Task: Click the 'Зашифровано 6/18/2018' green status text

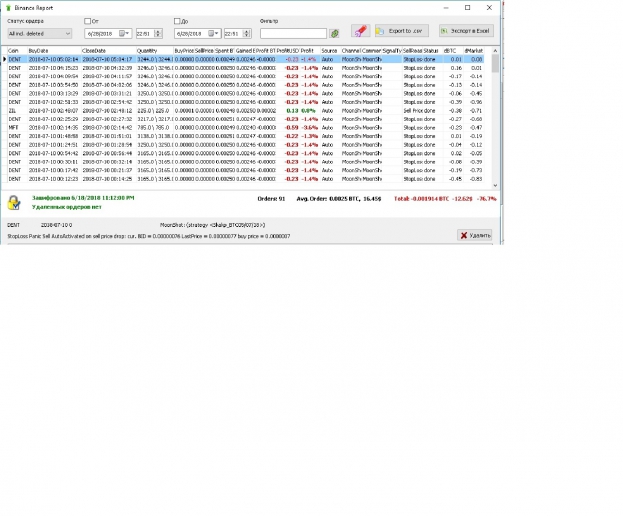Action: pos(83,198)
